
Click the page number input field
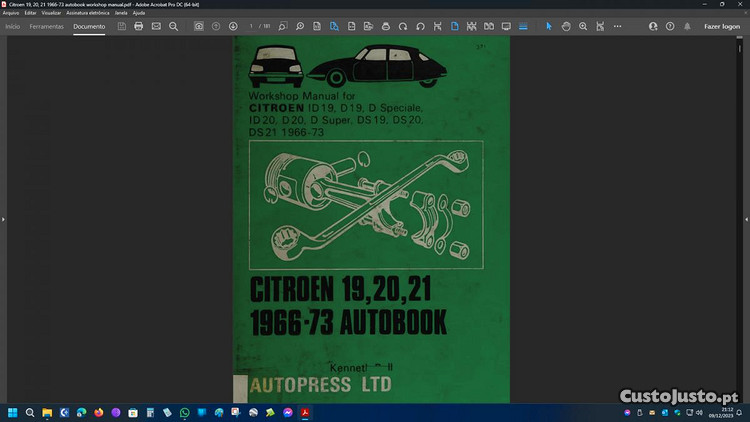pyautogui.click(x=252, y=26)
